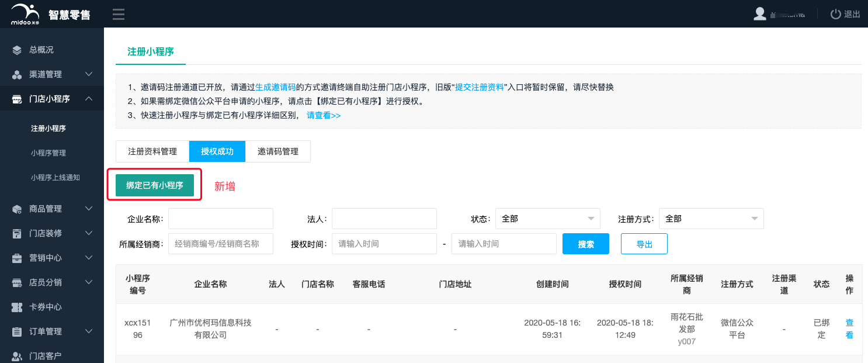The width and height of the screenshot is (868, 363).
Task: Click the 门店客户 customers icon
Action: (x=18, y=356)
